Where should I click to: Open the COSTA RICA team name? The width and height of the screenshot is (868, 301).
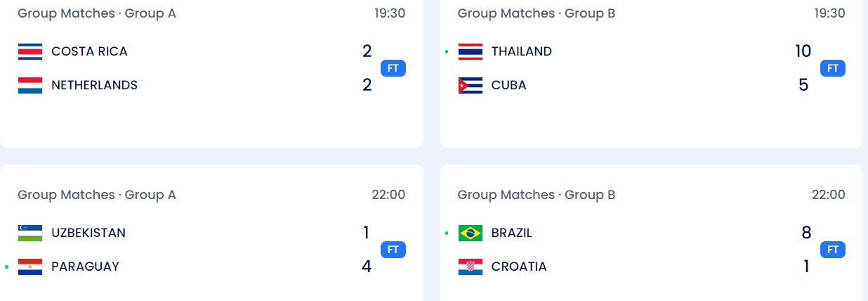pyautogui.click(x=89, y=51)
